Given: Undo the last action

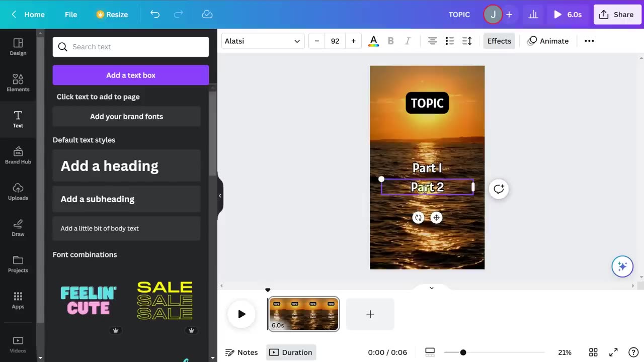Looking at the screenshot, I should pos(155,15).
